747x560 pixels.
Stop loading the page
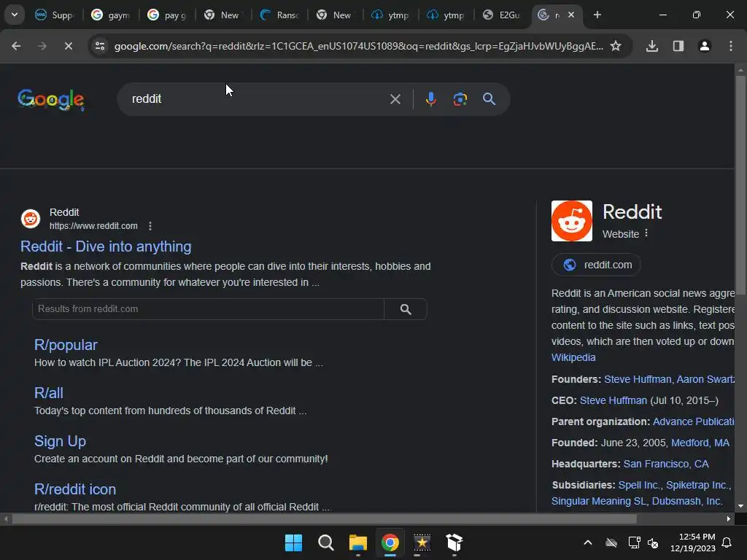(x=68, y=46)
